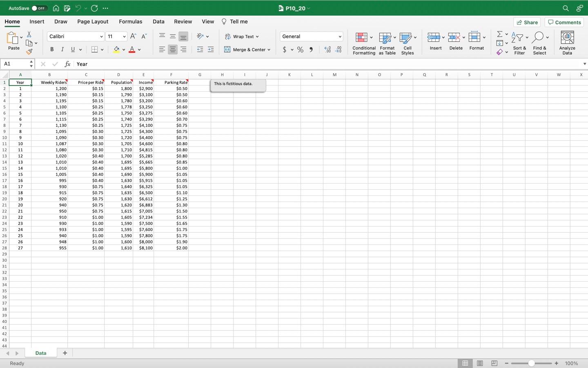The image size is (588, 368).
Task: Apply Comma Style number format
Action: tap(311, 49)
